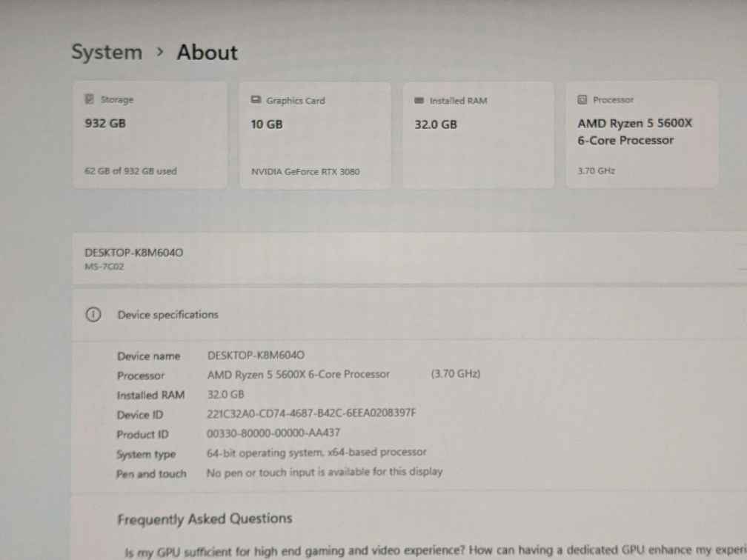Click the Installed RAM chip icon
The width and height of the screenshot is (747, 560).
coord(419,101)
